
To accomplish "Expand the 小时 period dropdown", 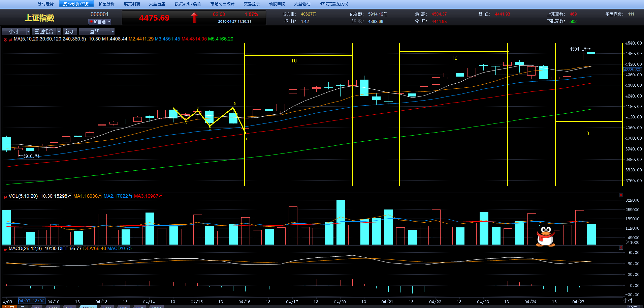I will [28, 31].
